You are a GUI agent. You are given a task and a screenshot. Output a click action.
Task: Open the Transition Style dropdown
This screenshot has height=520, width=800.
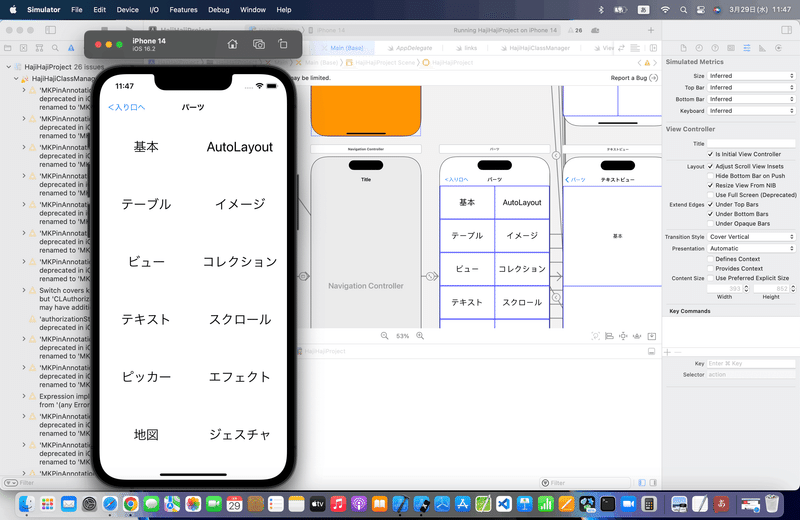pos(751,237)
